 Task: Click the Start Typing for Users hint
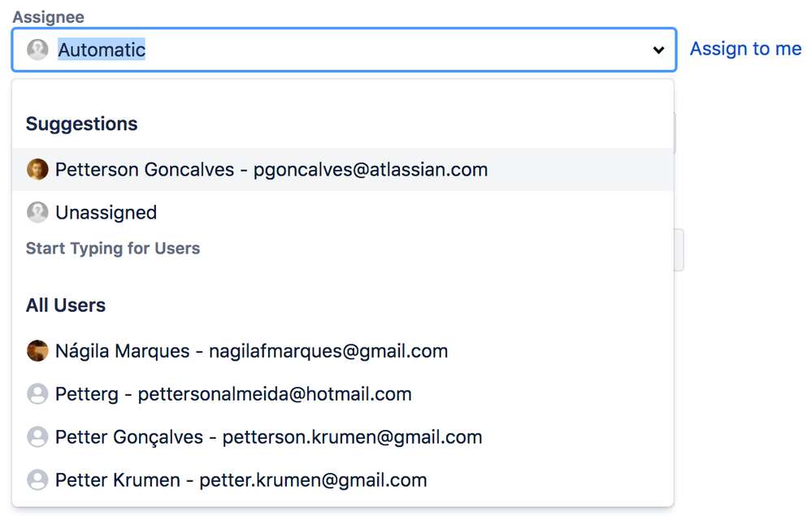pos(112,249)
